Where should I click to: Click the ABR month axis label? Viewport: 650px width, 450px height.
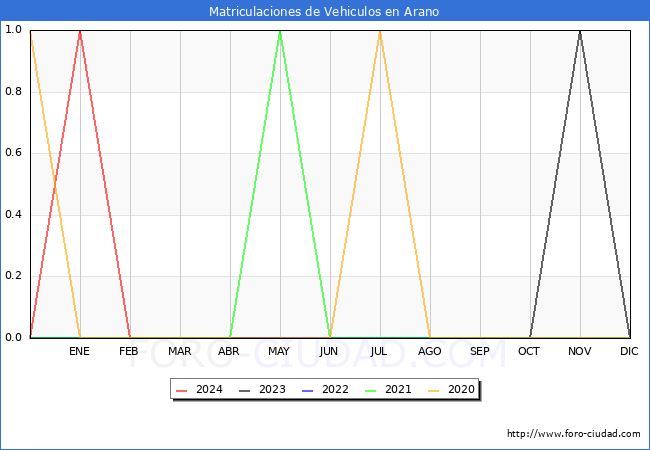pyautogui.click(x=229, y=351)
